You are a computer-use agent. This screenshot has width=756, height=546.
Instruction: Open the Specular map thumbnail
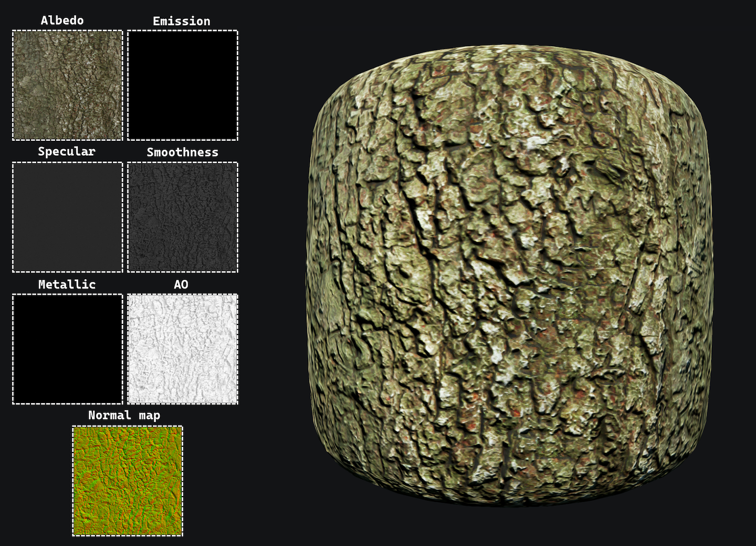click(67, 217)
